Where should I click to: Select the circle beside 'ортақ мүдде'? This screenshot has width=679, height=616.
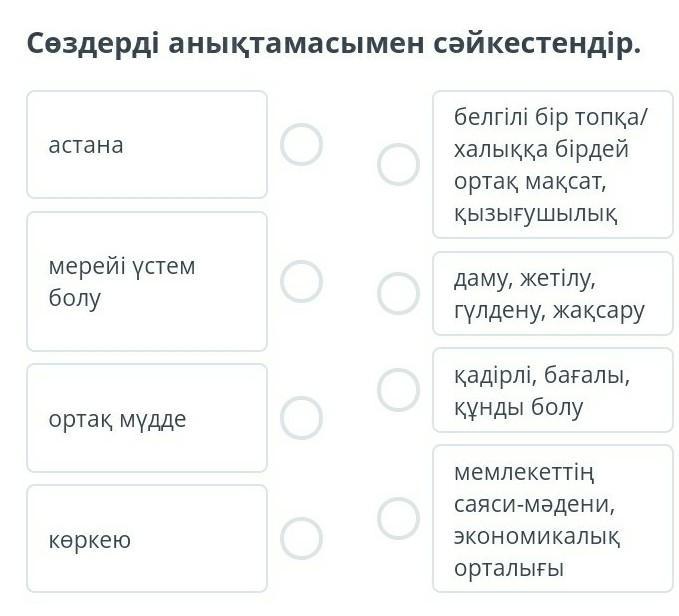pos(301,418)
